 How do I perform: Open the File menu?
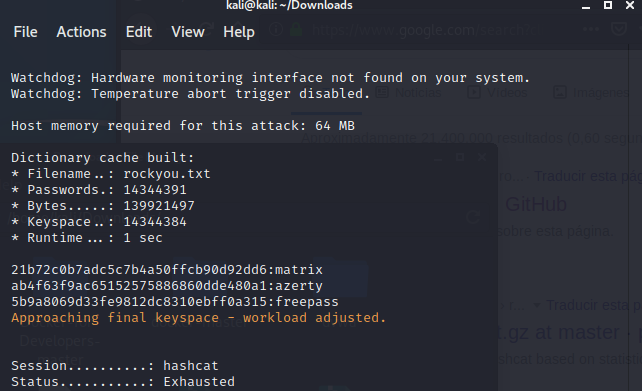(x=25, y=32)
